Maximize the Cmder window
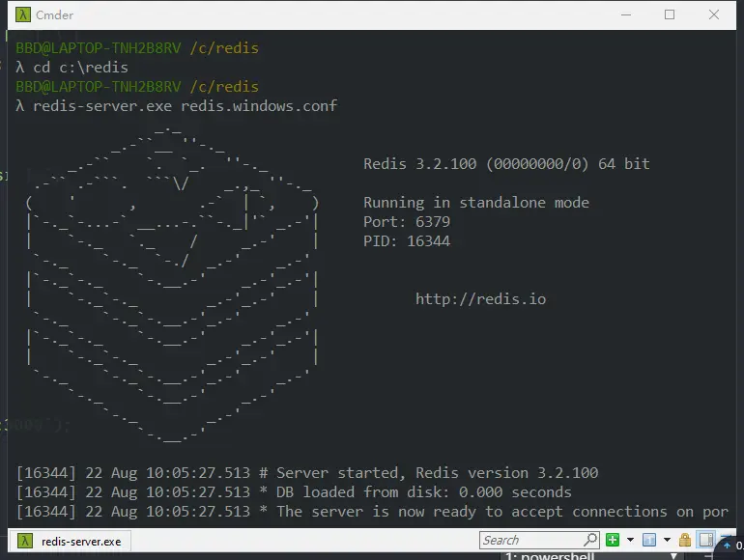 [x=670, y=14]
